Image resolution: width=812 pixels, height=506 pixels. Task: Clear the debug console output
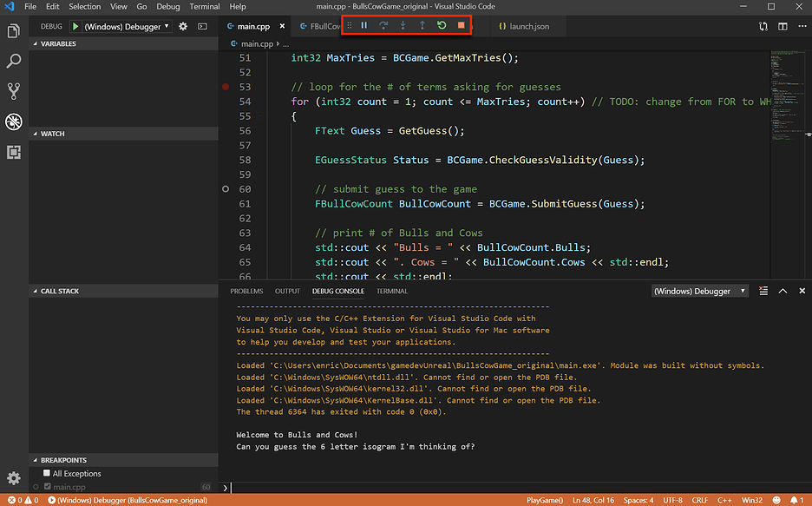pos(763,292)
